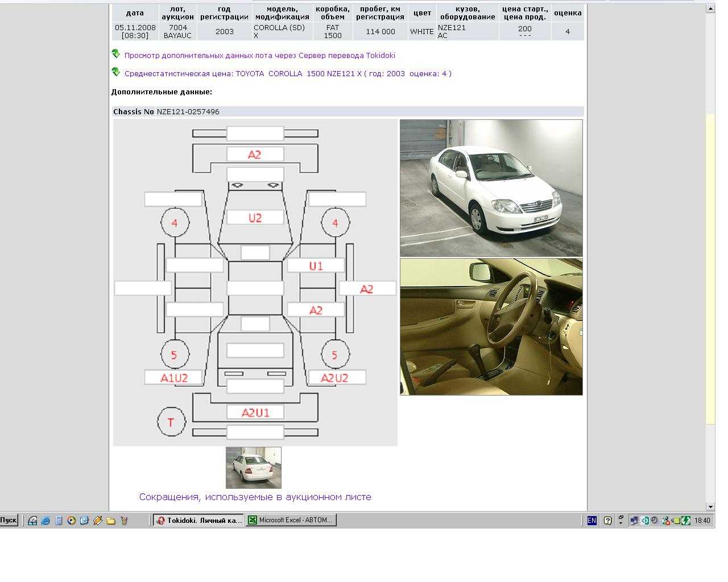The width and height of the screenshot is (728, 582).
Task: Click help question mark icon in taskbar
Action: [607, 520]
